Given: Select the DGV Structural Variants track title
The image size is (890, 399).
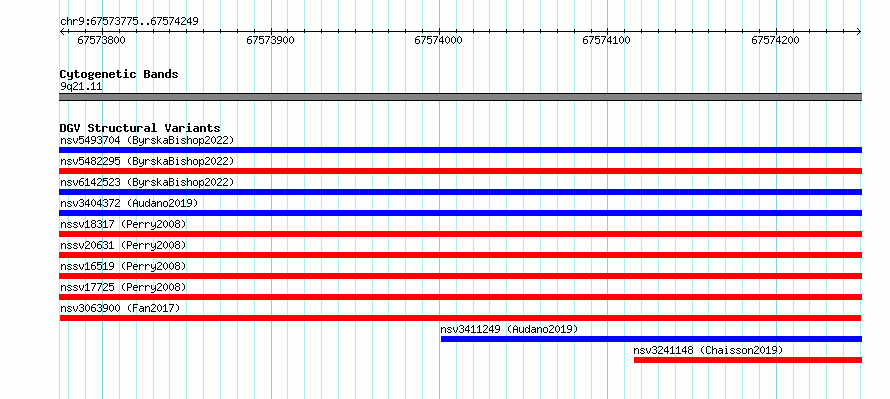Looking at the screenshot, I should coord(140,128).
